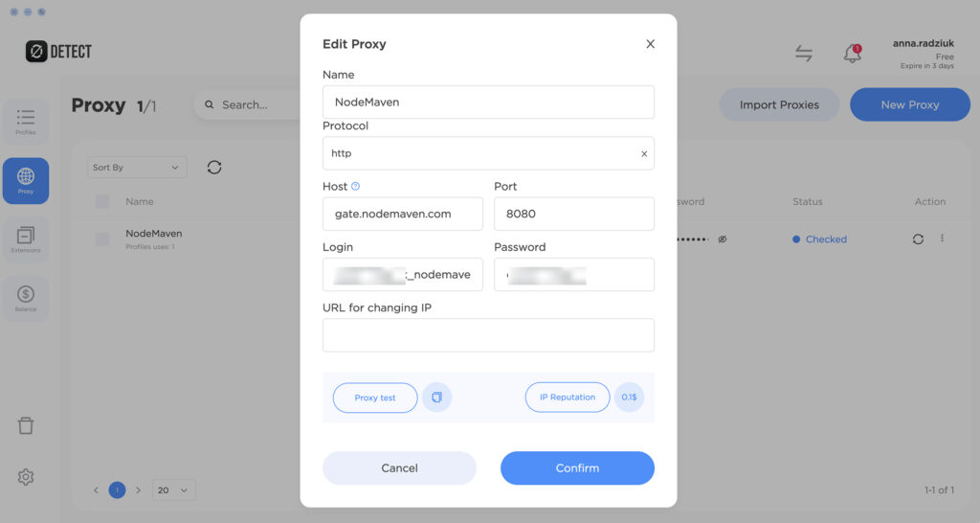Screen dimensions: 980x523
Task: Open the Profiles section in sidebar
Action: click(x=26, y=122)
